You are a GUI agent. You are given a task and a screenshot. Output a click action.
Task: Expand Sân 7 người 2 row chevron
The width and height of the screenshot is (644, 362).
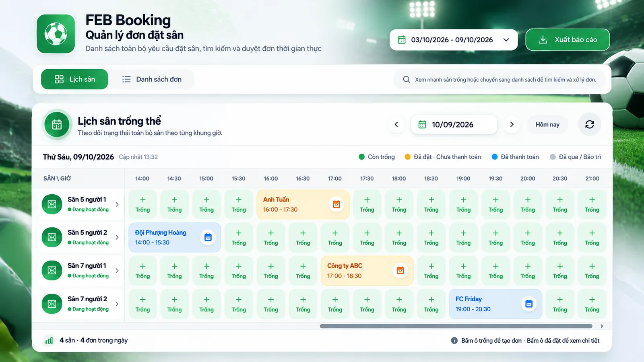[117, 304]
